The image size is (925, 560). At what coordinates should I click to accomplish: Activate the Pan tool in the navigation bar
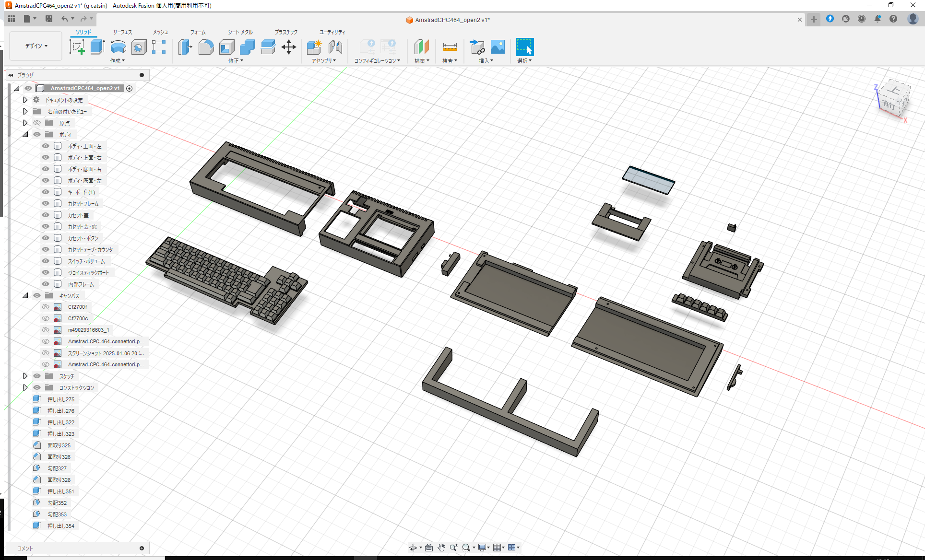coord(441,547)
